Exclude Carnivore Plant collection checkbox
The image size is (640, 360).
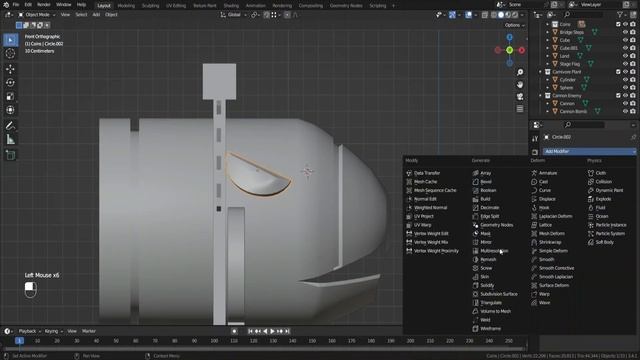click(x=618, y=72)
